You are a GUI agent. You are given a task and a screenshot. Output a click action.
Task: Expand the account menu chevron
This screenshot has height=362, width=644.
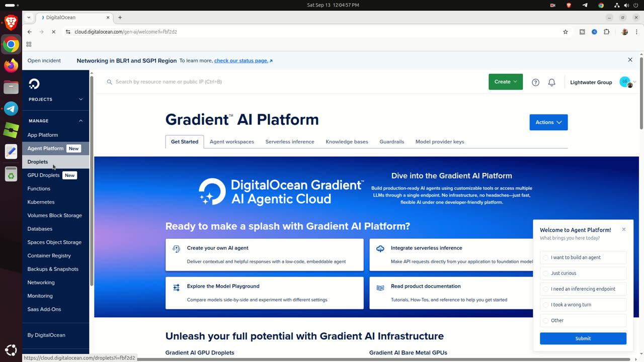635,82
